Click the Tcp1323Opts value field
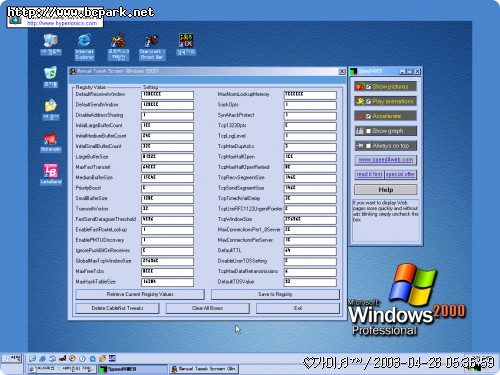This screenshot has width=500, height=375. tap(310, 126)
